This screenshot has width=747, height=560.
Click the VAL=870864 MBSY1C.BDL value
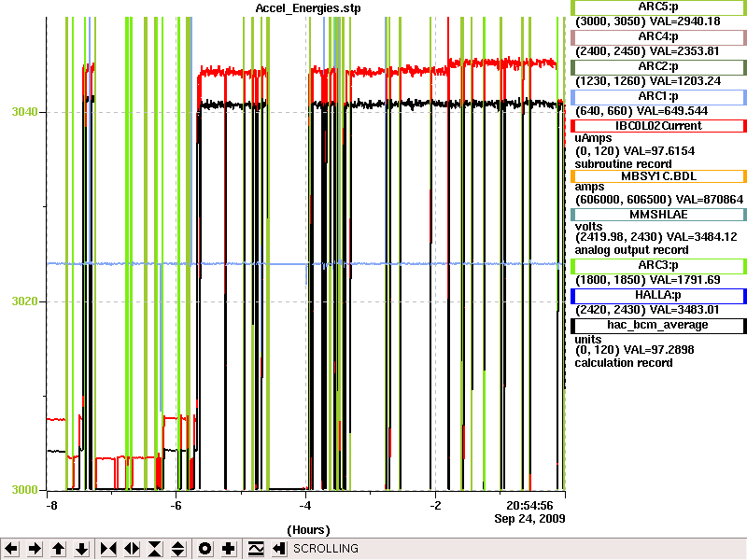pos(710,200)
